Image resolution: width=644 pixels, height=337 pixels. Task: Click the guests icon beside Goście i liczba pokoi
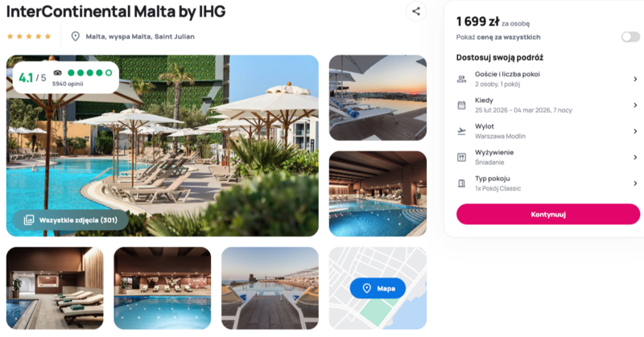tap(461, 79)
